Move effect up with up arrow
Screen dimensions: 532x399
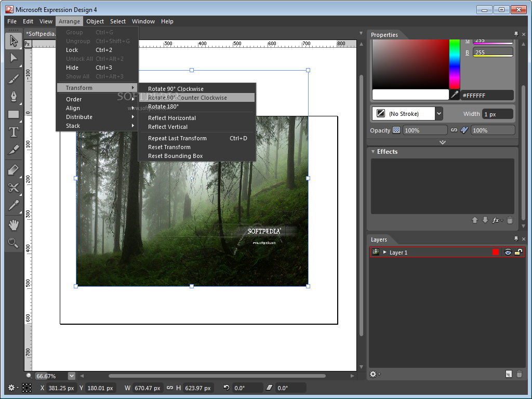pyautogui.click(x=475, y=220)
